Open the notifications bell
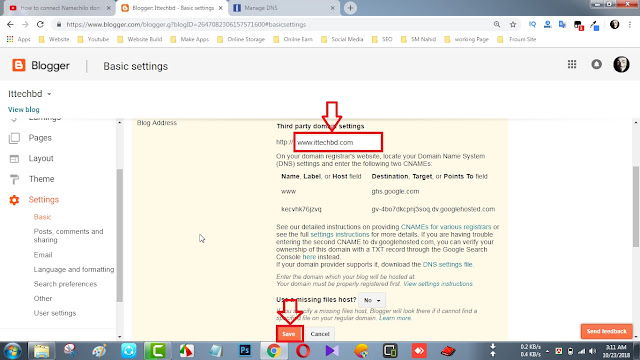The height and width of the screenshot is (360, 640). click(x=596, y=64)
